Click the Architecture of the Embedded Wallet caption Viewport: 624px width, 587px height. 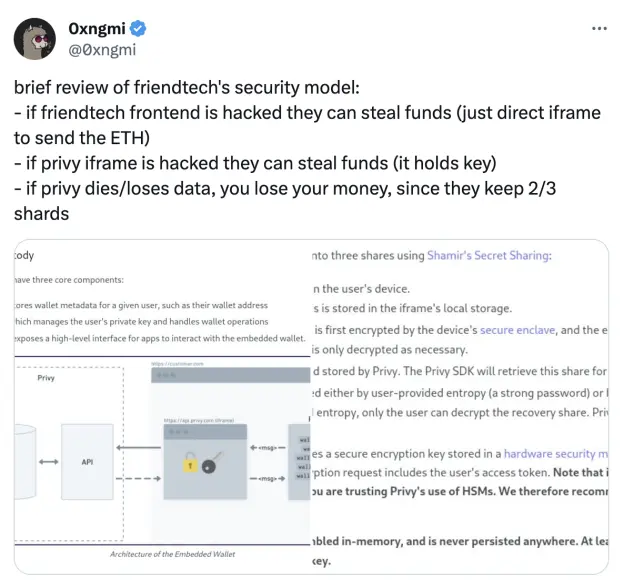(x=172, y=554)
